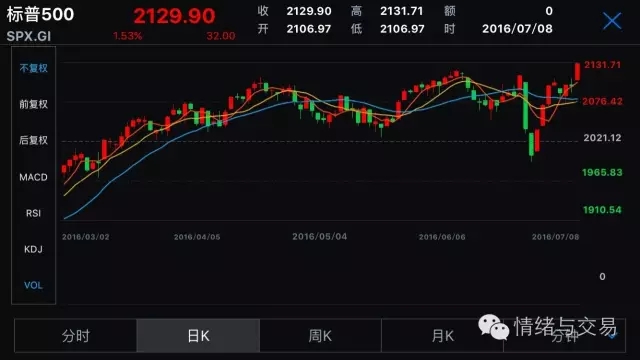Expand the 分钟 minutes dropdown
This screenshot has height=360, width=640.
pyautogui.click(x=564, y=336)
